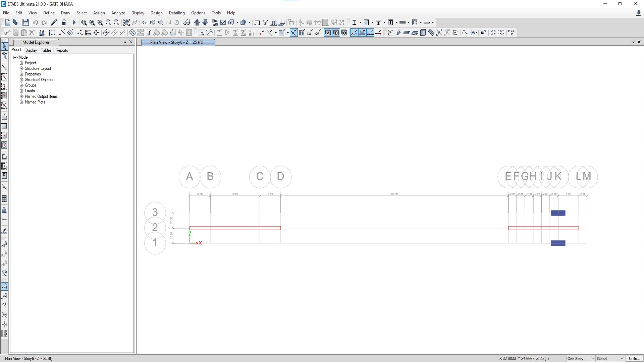
Task: Click the Run Analysis play icon
Action: (x=74, y=22)
